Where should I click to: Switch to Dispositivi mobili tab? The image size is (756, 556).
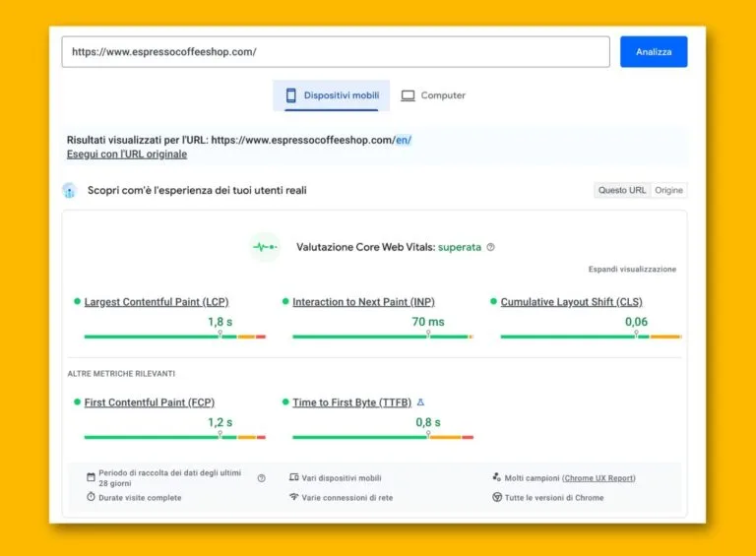[331, 95]
